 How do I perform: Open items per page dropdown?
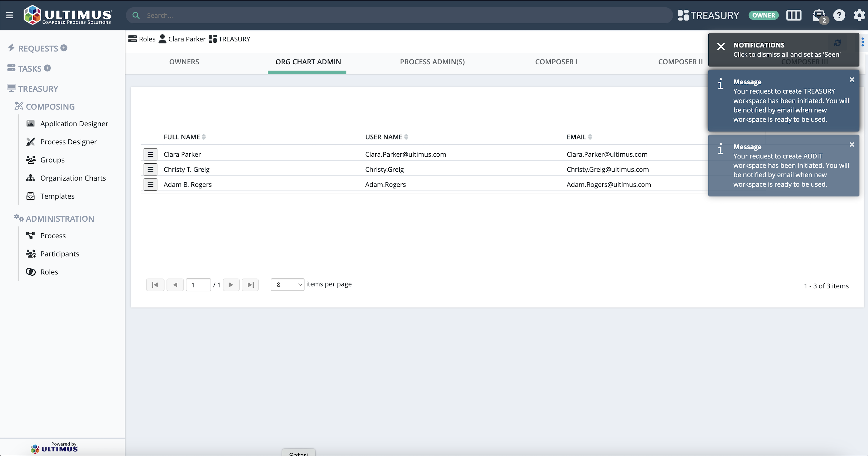(x=287, y=285)
